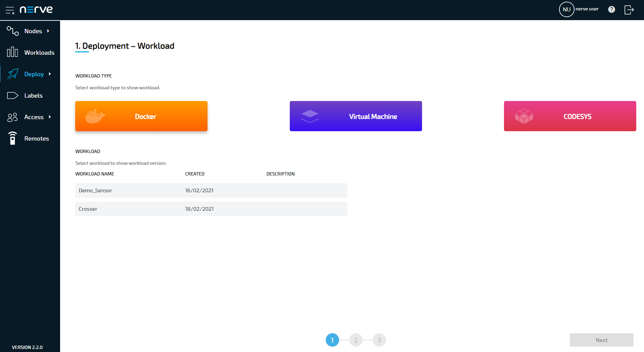The width and height of the screenshot is (644, 352).
Task: Select the Docker workload type
Action: 141,116
